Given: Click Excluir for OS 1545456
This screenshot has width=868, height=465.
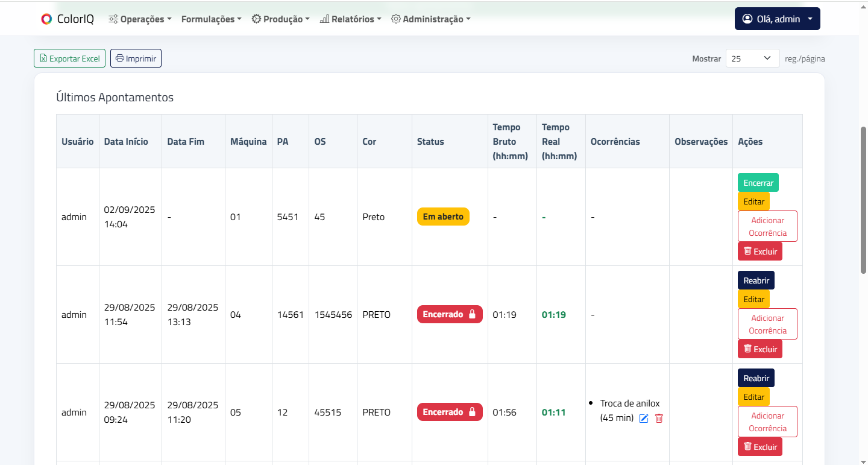Looking at the screenshot, I should pos(760,349).
